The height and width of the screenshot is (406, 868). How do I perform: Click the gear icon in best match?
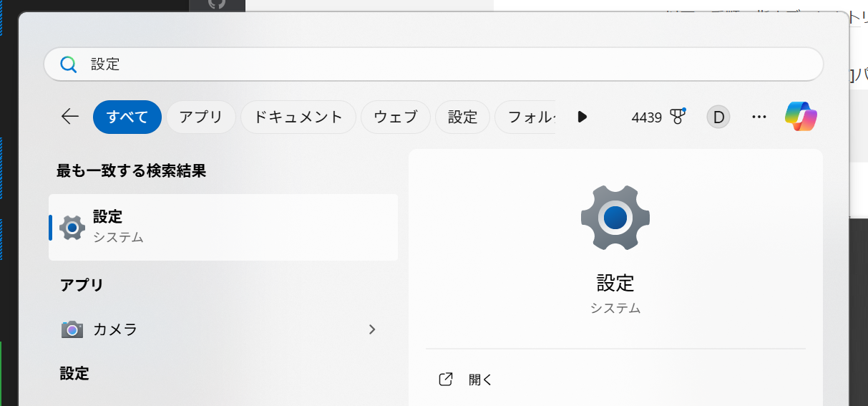coord(72,228)
